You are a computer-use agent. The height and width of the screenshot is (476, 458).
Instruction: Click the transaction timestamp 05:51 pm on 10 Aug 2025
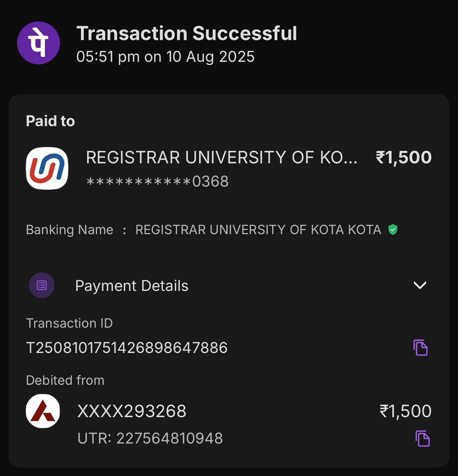point(165,57)
